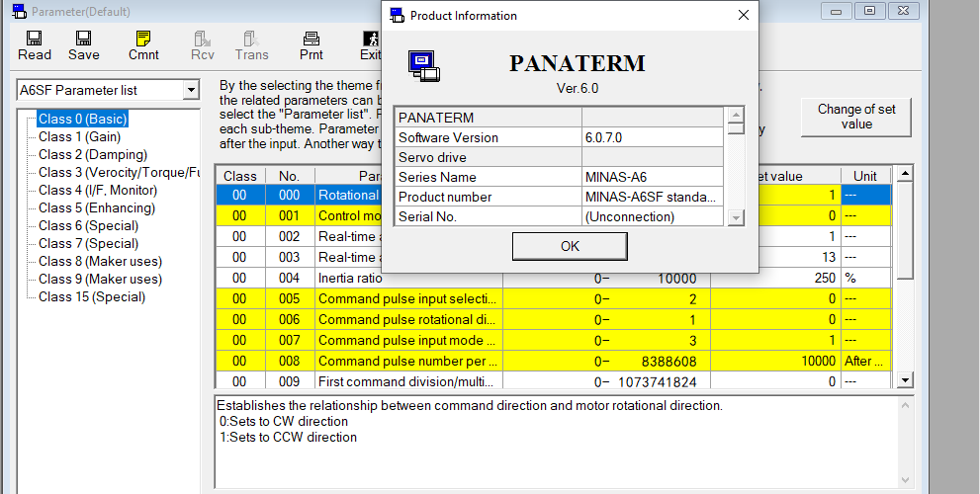The height and width of the screenshot is (494, 980).
Task: Select Class 5 (Enhancing) tree item
Action: (x=96, y=207)
